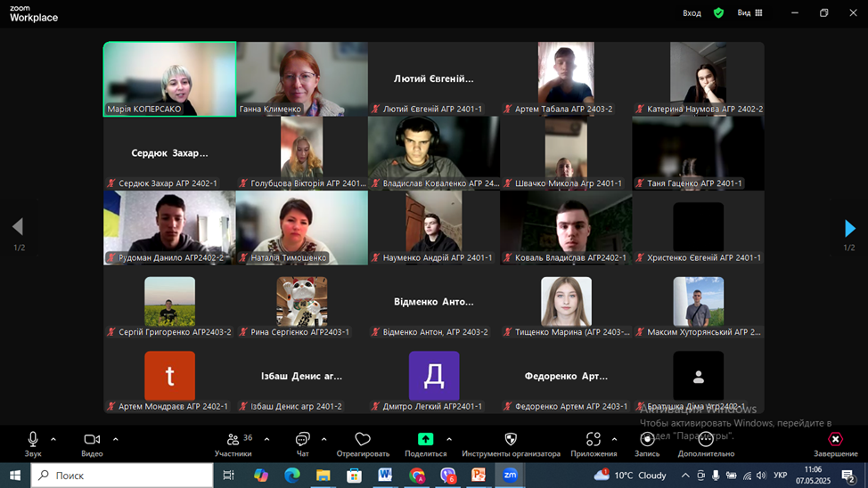Click name label 'Відменко Антон, АГР 2403-2'
Viewport: 868px width, 488px height.
tap(436, 332)
